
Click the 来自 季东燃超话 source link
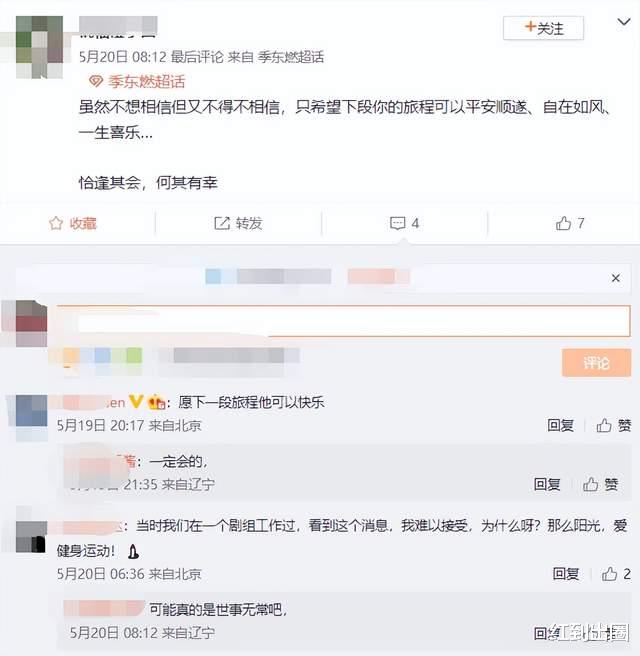click(276, 56)
